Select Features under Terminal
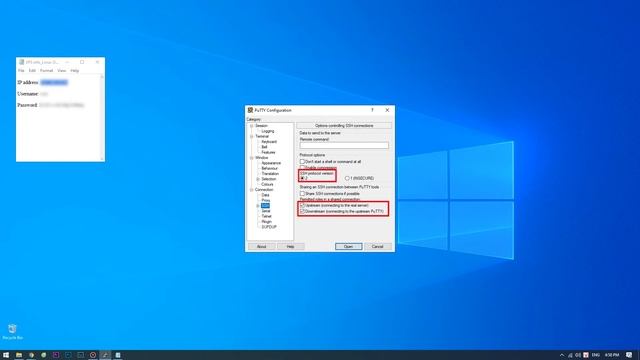640x360 pixels. pyautogui.click(x=268, y=152)
